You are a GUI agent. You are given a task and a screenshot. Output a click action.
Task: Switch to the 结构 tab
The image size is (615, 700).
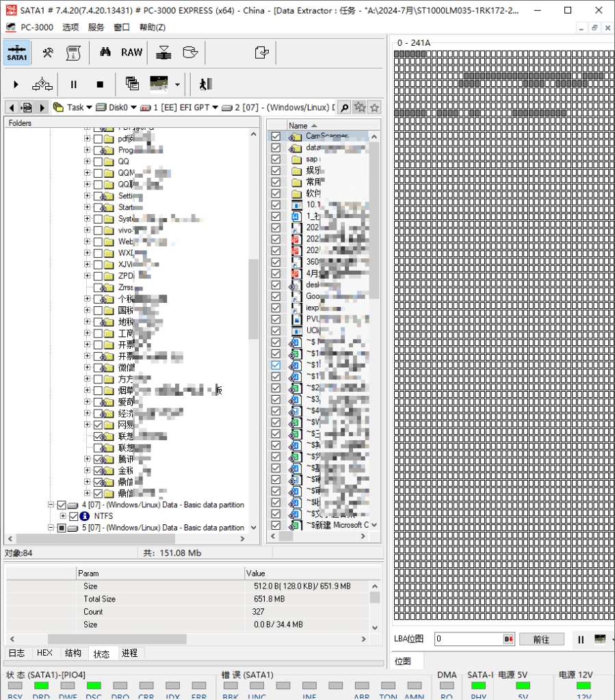click(73, 653)
